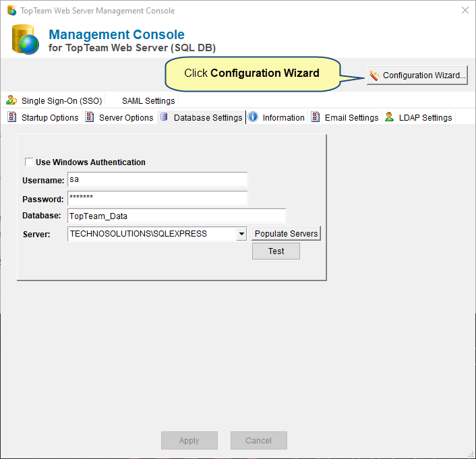This screenshot has height=459, width=476.
Task: Click the database globe logo
Action: click(26, 40)
